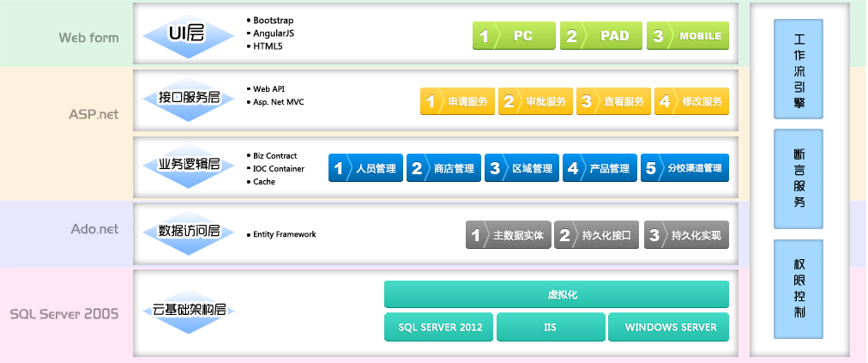Open the 工作流引擎 side panel
Viewport: 868px width, 363px height.
[799, 69]
